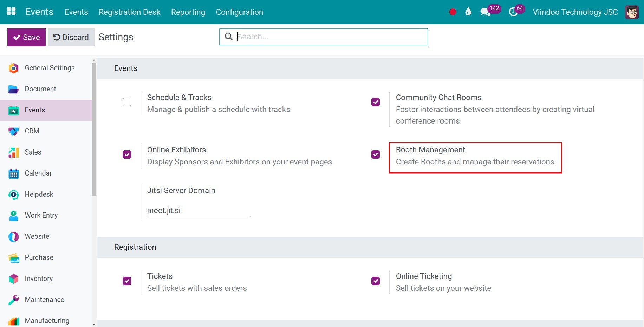Uncheck the Online Exhibitors checkbox
The image size is (644, 327).
(x=127, y=155)
